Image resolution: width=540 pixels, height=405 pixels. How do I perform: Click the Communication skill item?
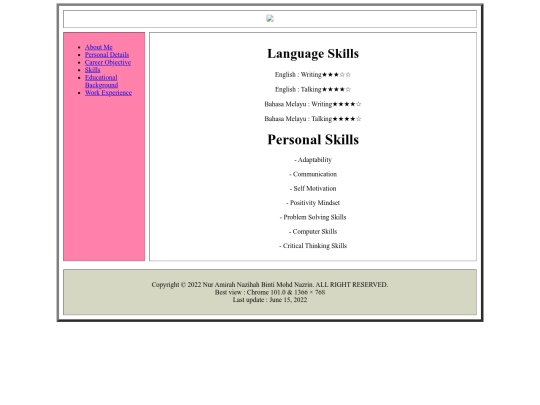click(313, 174)
